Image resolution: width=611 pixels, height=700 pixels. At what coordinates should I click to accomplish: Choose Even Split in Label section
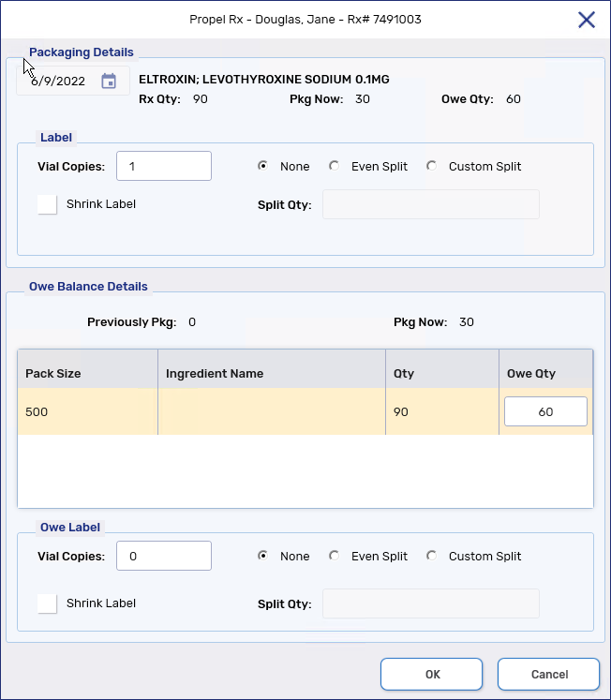pos(335,166)
